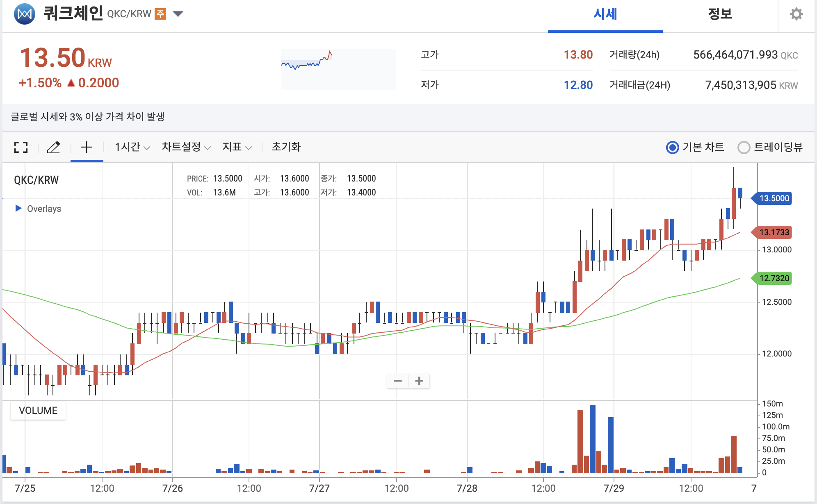
Task: Click the QuarkChain coin logo icon
Action: (x=25, y=14)
